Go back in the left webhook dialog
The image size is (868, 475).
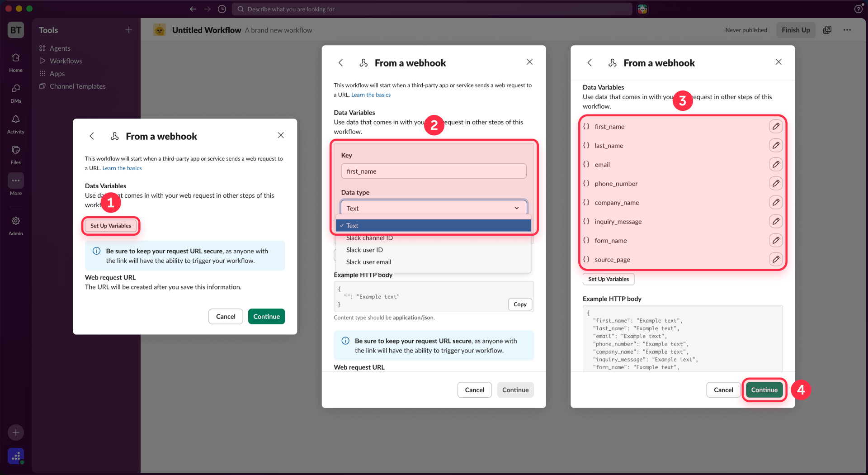[92, 136]
